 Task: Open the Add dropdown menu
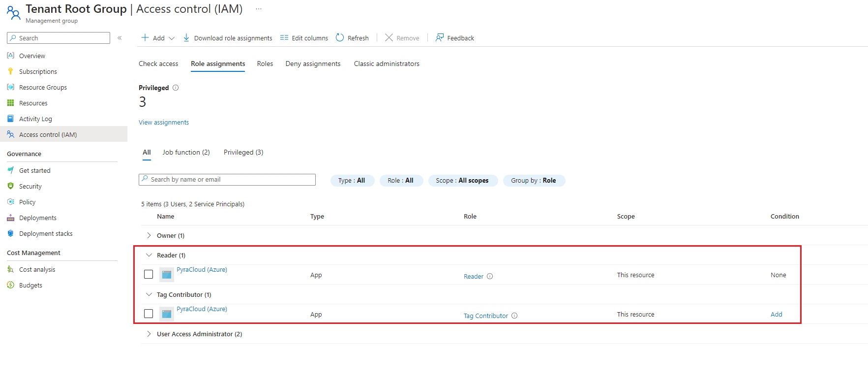[158, 38]
